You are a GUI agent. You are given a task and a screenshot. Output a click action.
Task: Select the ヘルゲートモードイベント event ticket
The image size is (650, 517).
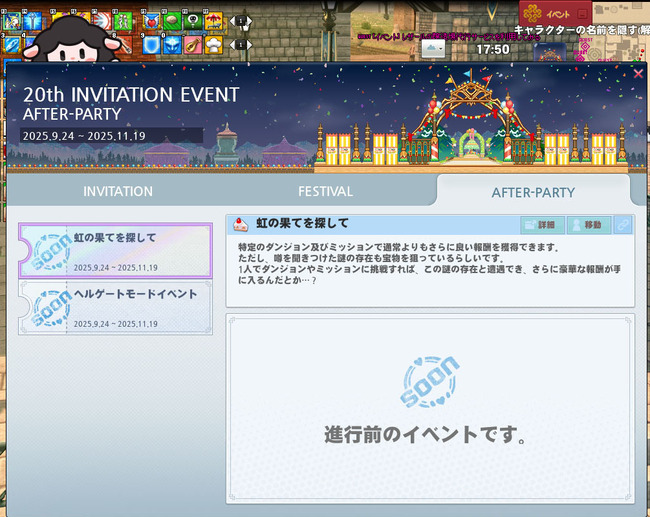116,307
